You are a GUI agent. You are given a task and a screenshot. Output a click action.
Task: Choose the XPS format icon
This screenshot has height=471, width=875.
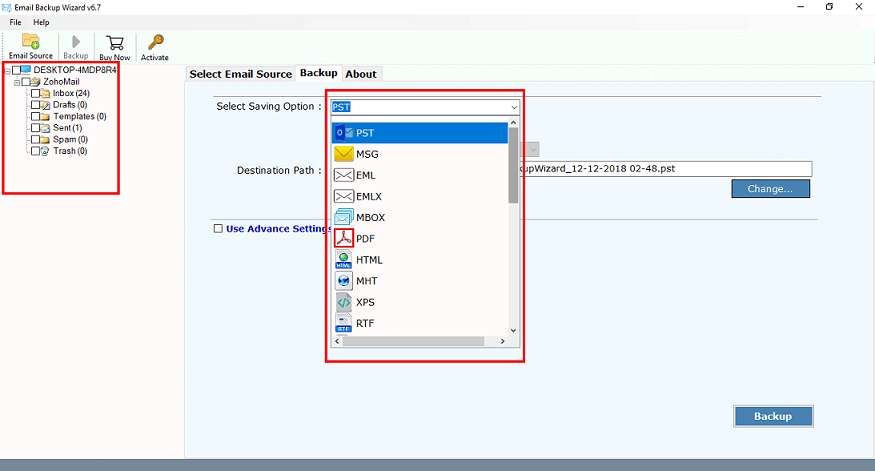[344, 301]
